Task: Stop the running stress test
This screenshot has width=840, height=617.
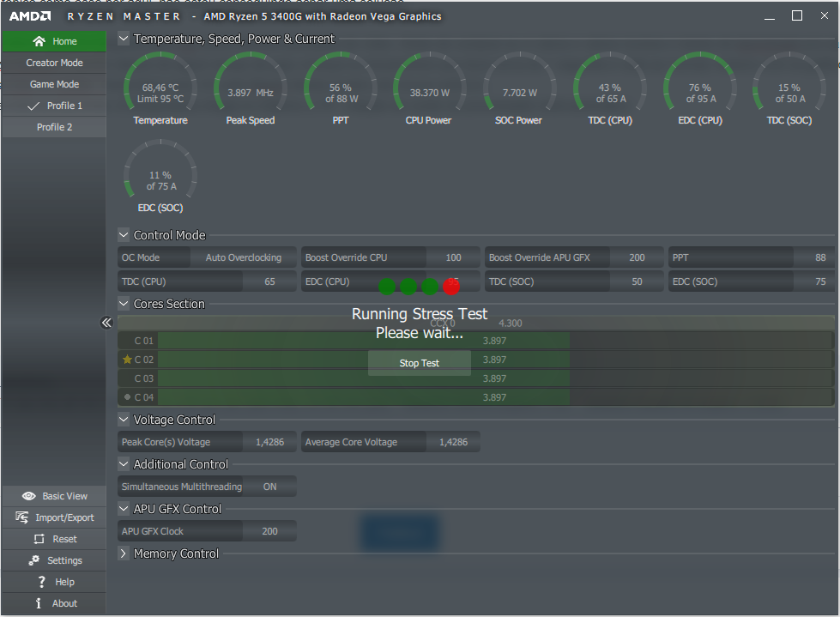Action: pos(420,363)
